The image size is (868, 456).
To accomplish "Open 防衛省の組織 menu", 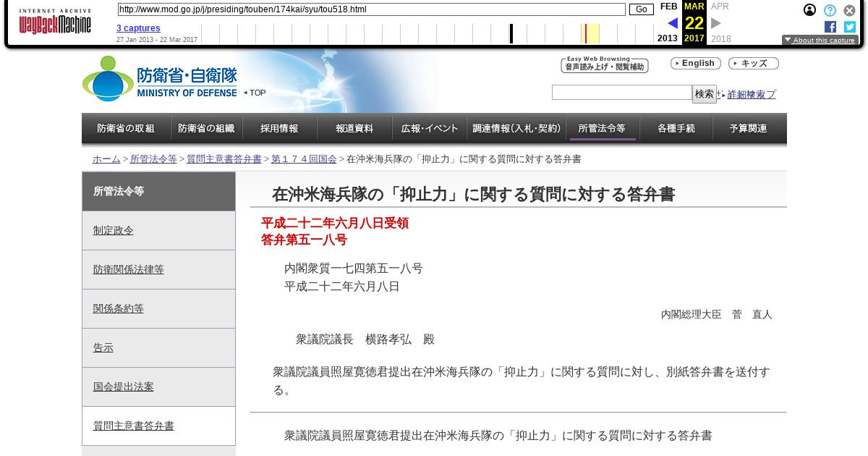I will click(206, 128).
